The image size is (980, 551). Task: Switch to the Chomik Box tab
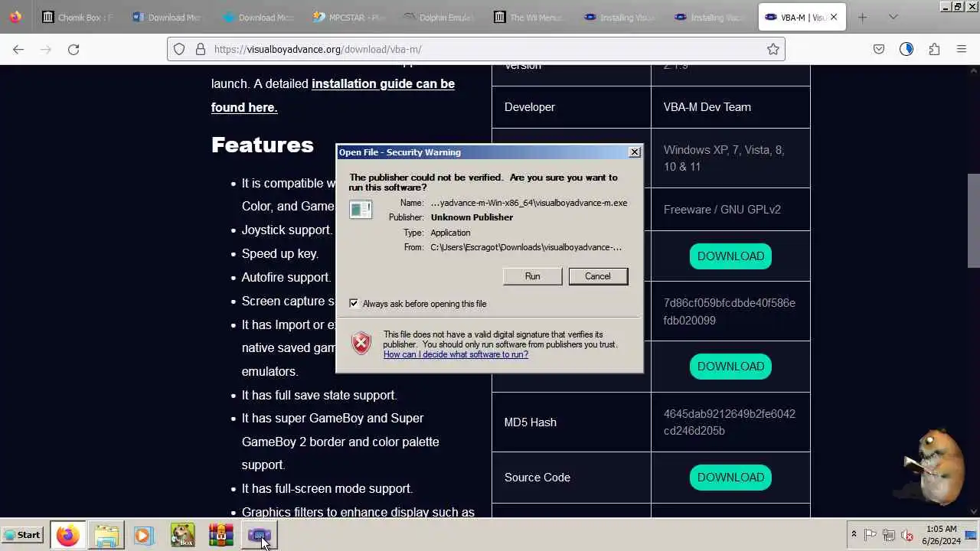[x=77, y=17]
